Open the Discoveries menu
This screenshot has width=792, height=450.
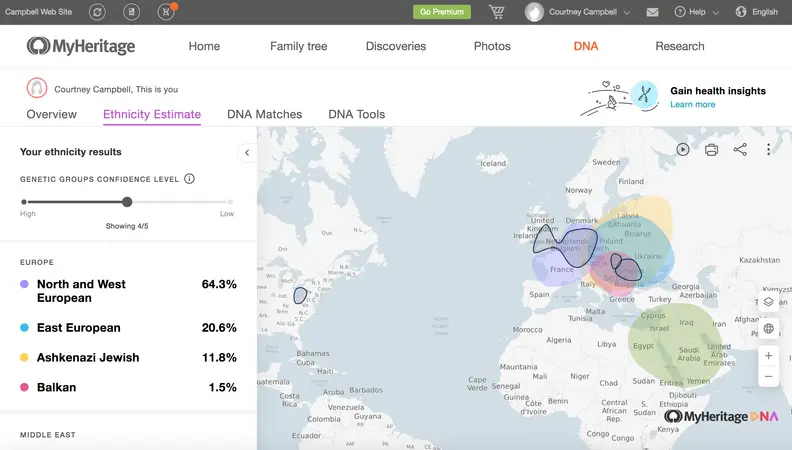[396, 46]
